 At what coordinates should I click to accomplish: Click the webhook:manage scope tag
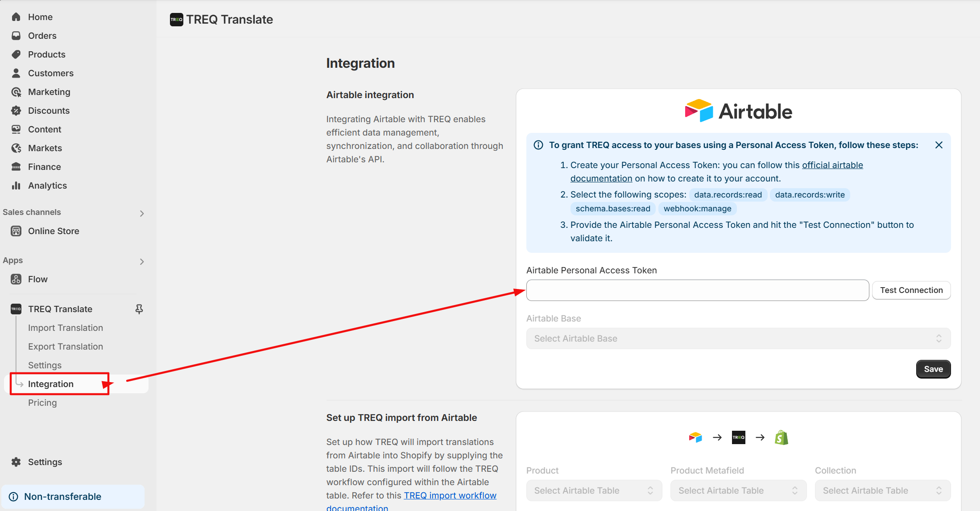697,209
